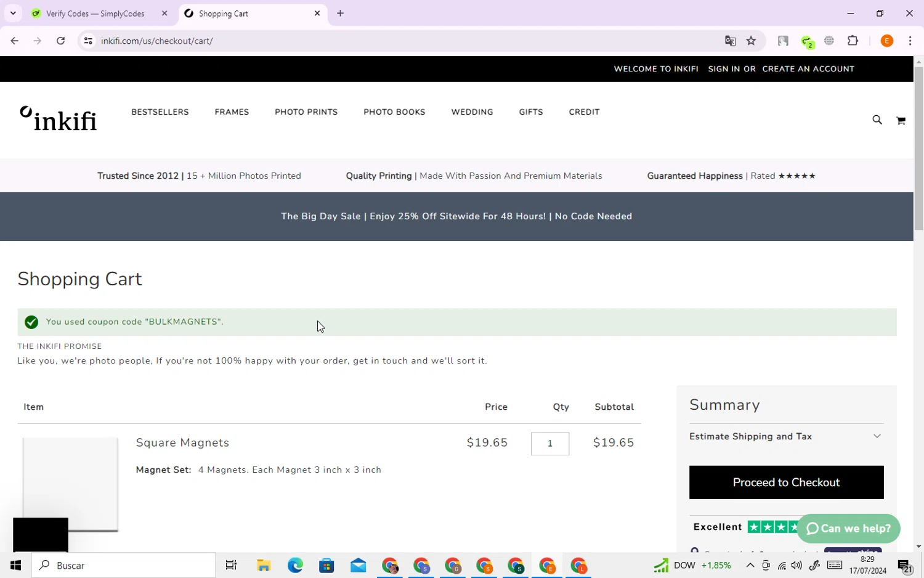This screenshot has width=924, height=578.
Task: Open the WEDDING menu
Action: [472, 112]
